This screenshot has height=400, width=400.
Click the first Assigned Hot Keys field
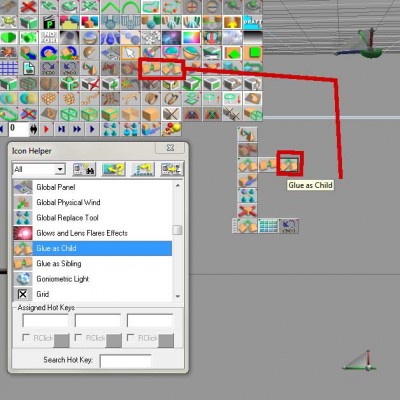(x=45, y=321)
